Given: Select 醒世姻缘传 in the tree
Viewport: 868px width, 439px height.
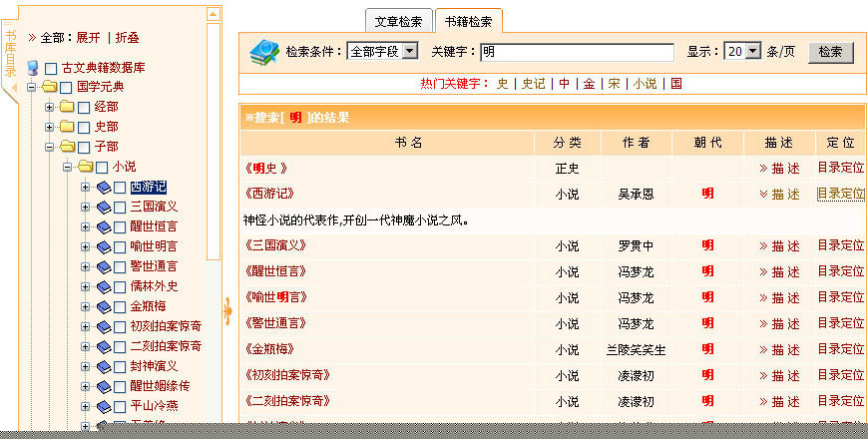Looking at the screenshot, I should 160,386.
